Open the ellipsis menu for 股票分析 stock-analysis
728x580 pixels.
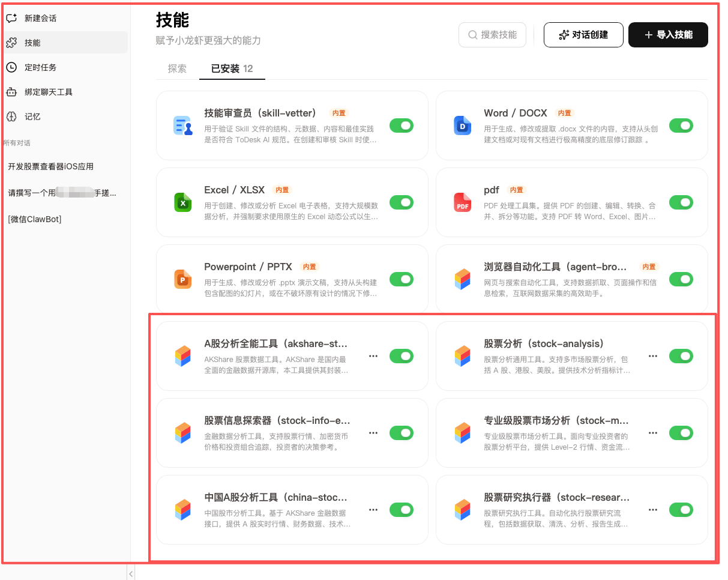pos(653,356)
